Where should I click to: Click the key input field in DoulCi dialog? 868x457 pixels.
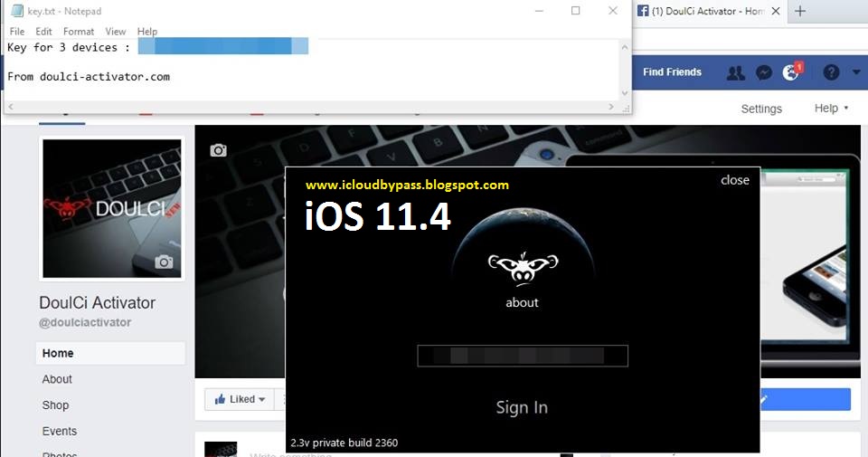[x=523, y=356]
